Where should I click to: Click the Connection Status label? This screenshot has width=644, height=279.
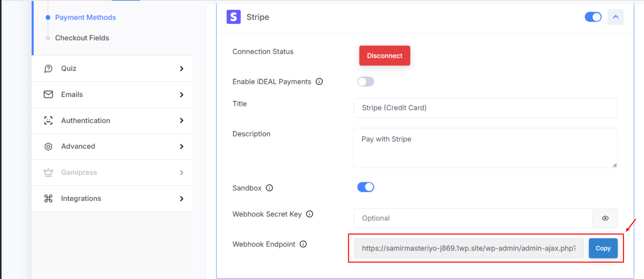click(263, 51)
